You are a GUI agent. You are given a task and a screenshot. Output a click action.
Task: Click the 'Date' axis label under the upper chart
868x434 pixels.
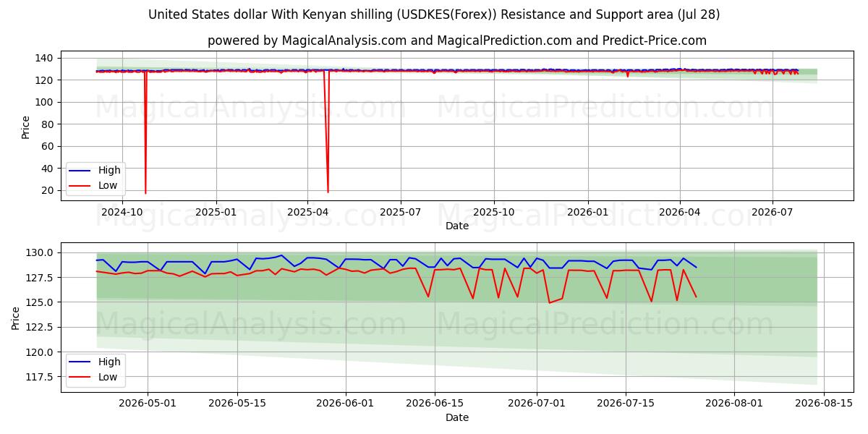pos(457,226)
